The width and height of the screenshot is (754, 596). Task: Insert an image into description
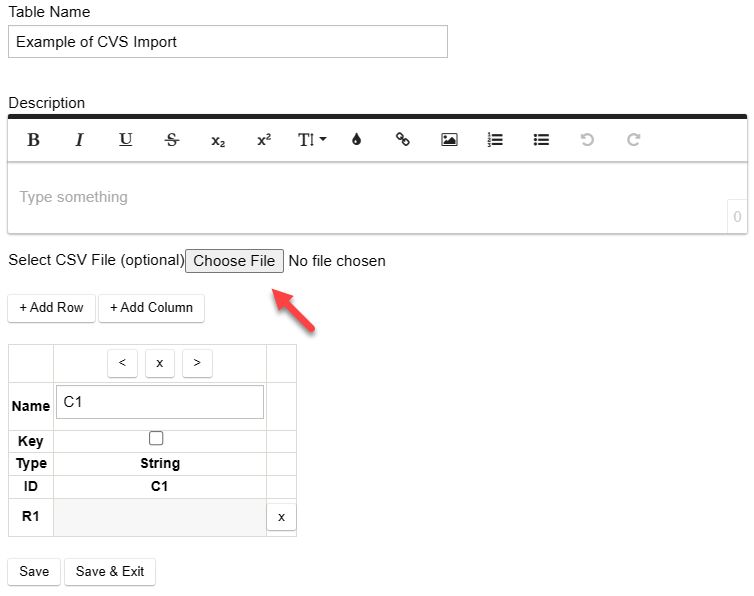coord(449,140)
